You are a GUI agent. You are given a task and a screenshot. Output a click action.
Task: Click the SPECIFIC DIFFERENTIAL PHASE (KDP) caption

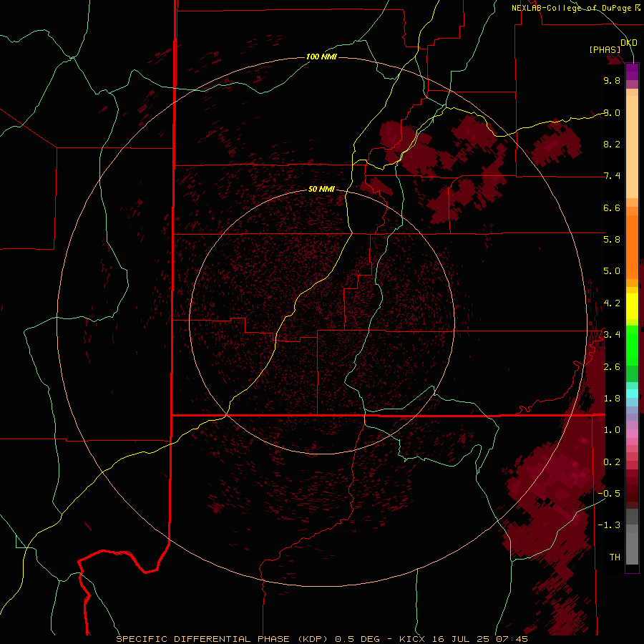(223, 639)
